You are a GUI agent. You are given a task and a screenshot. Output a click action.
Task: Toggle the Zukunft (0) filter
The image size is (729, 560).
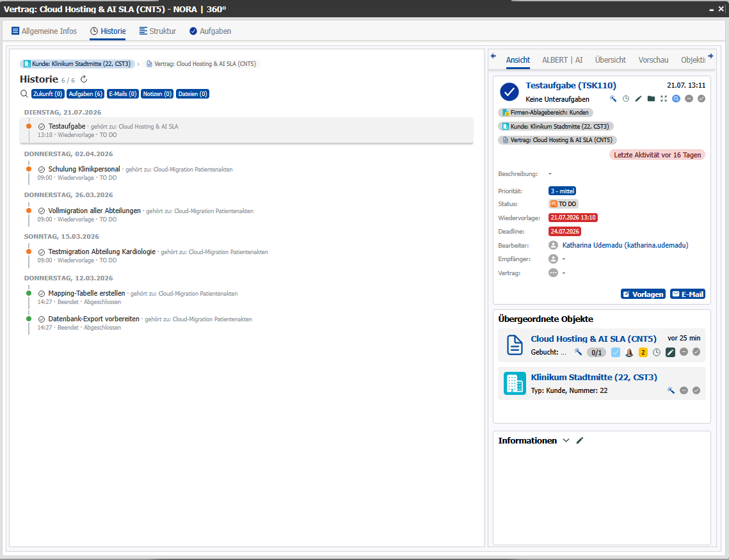(47, 94)
